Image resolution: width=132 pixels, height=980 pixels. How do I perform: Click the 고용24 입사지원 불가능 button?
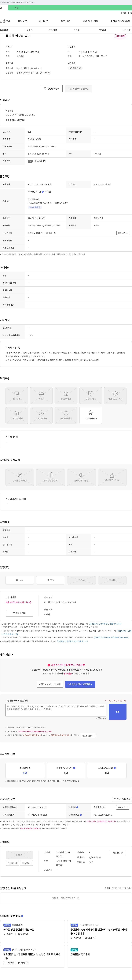pos(78,89)
